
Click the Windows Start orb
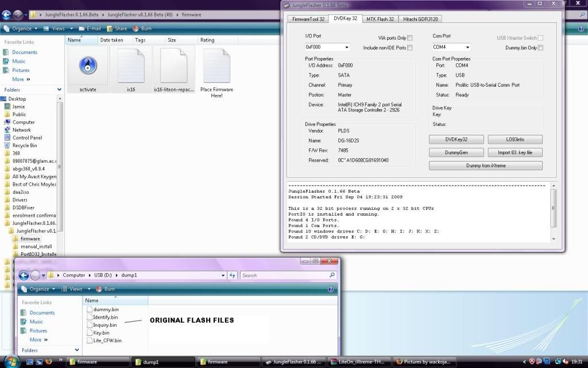click(x=11, y=362)
